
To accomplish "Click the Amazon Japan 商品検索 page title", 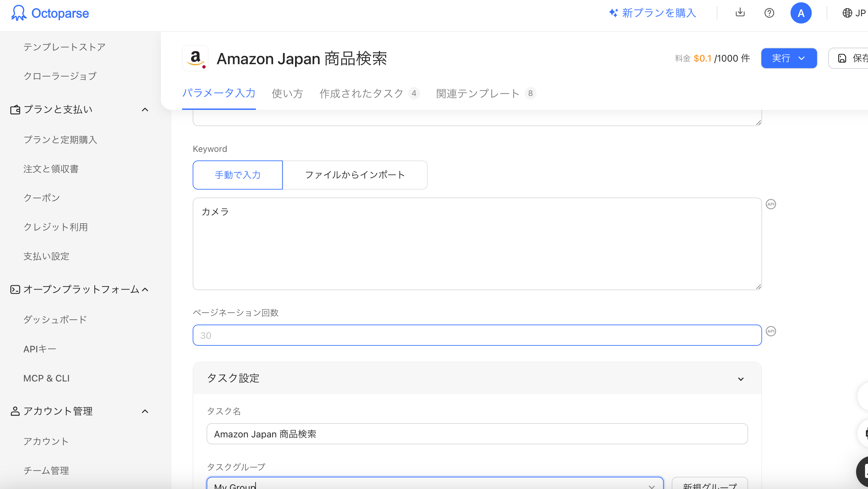I will click(x=302, y=59).
